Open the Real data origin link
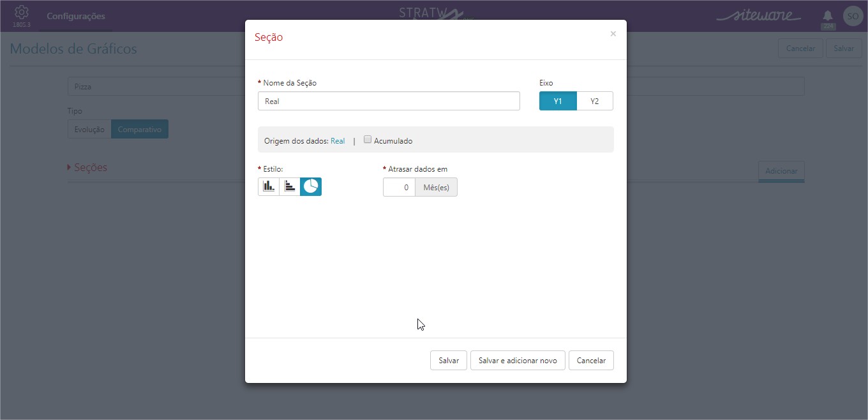Image resolution: width=868 pixels, height=420 pixels. click(x=338, y=141)
